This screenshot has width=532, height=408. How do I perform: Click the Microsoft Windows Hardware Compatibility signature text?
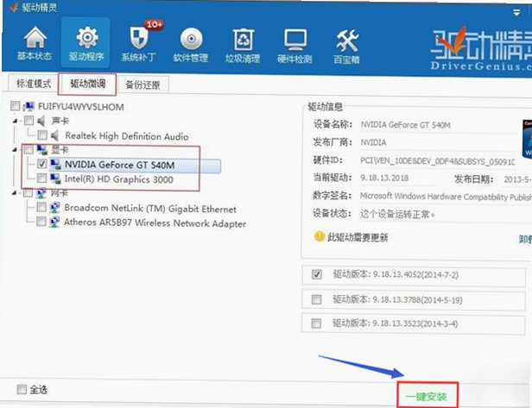coord(446,196)
